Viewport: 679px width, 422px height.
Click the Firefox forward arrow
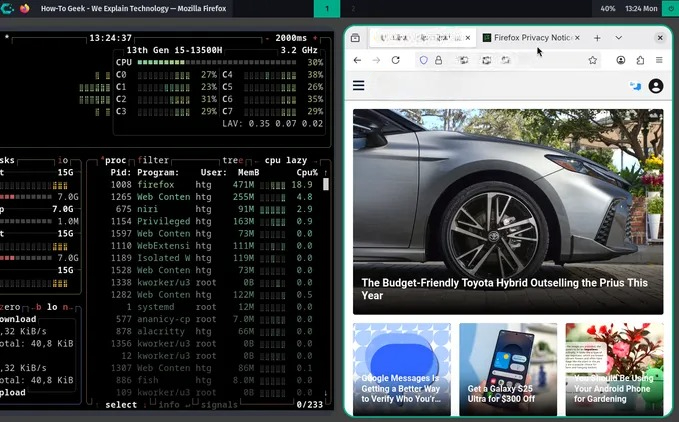(376, 60)
